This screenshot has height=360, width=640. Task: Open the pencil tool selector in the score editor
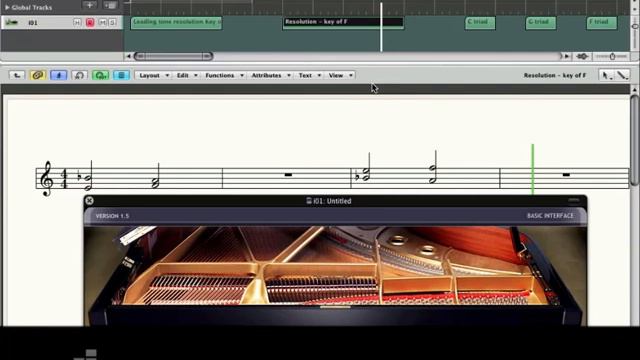[622, 75]
